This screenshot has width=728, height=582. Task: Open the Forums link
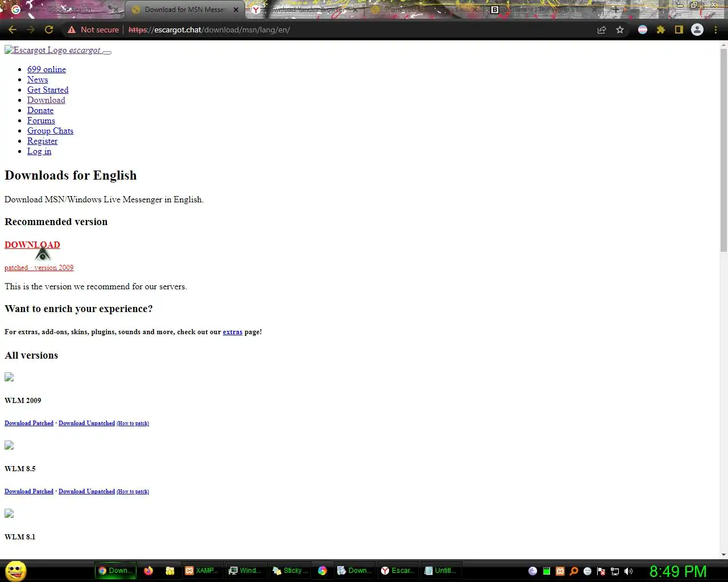tap(41, 120)
